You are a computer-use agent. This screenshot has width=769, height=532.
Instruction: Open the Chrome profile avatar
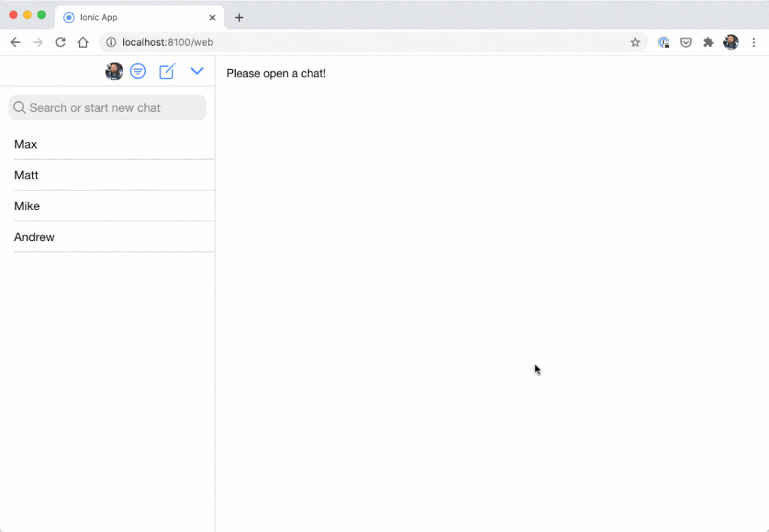(731, 43)
